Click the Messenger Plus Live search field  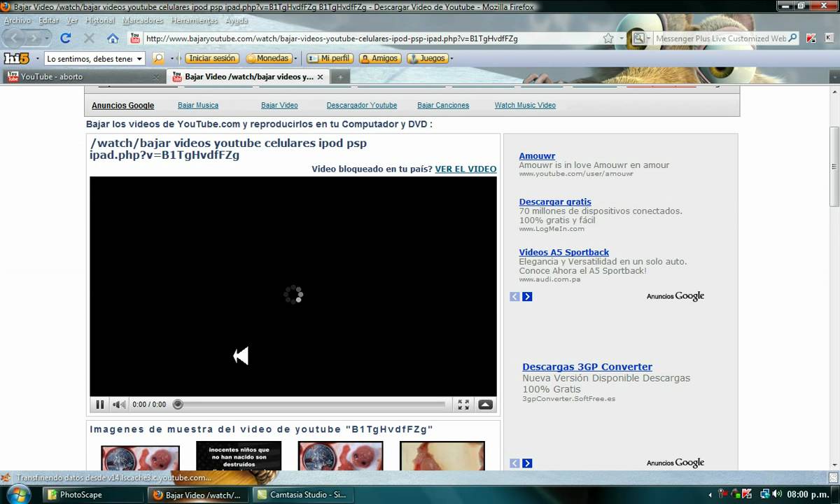pyautogui.click(x=720, y=38)
